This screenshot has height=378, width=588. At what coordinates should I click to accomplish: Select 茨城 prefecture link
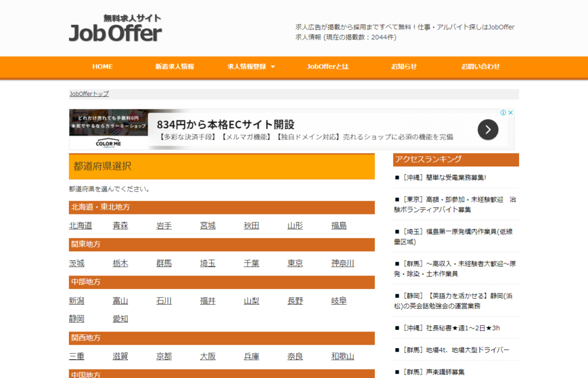pyautogui.click(x=77, y=263)
